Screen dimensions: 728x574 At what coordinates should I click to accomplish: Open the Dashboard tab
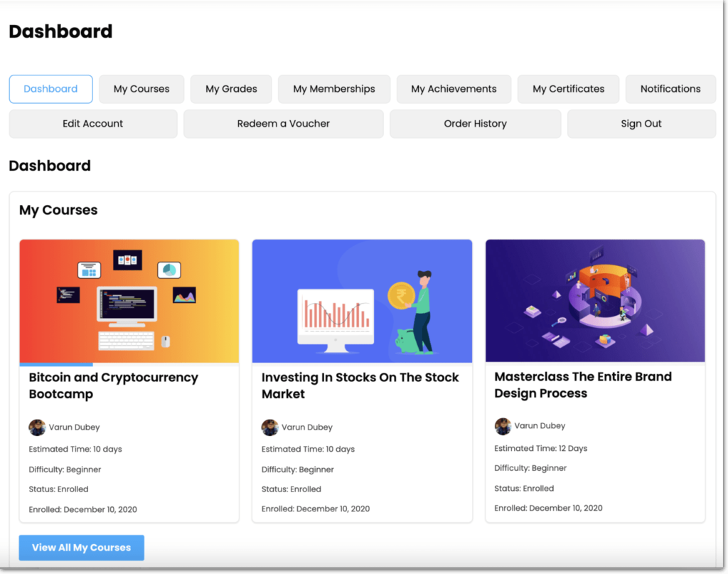[x=50, y=89]
